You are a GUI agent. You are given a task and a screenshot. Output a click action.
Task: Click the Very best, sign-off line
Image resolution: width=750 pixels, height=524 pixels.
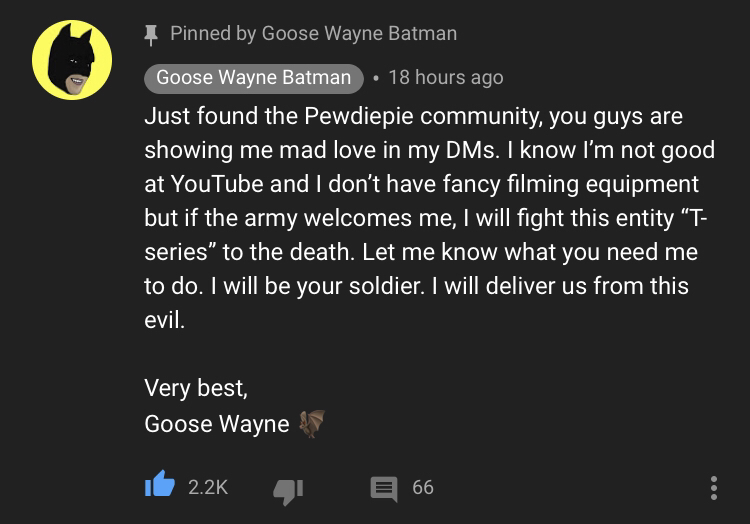(196, 388)
